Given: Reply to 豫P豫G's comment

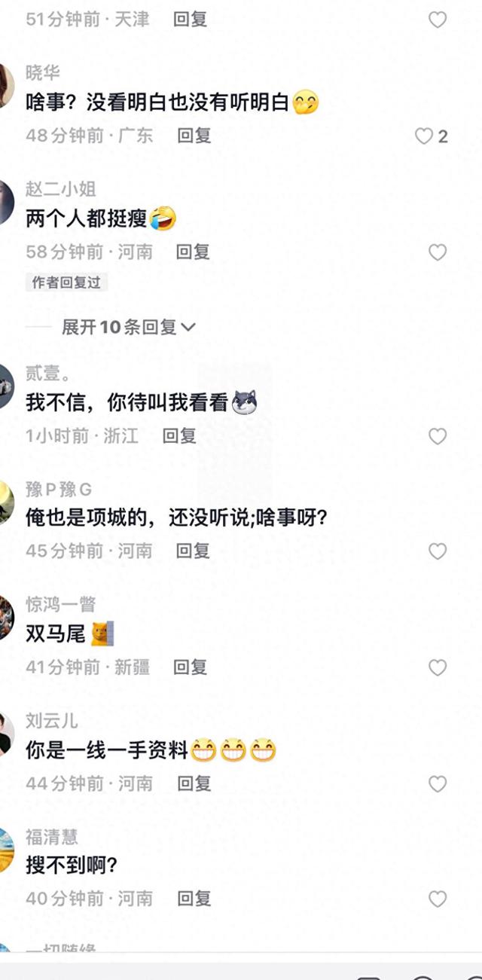Looking at the screenshot, I should coord(193,551).
